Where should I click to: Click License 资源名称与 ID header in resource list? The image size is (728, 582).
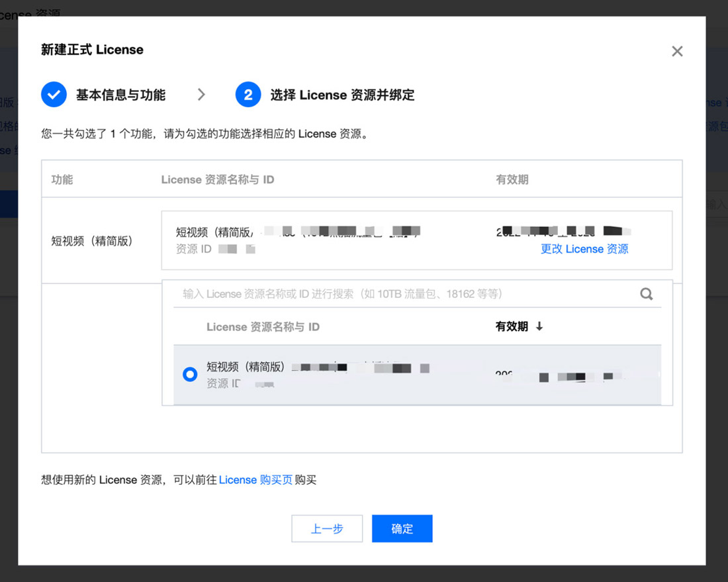(263, 327)
